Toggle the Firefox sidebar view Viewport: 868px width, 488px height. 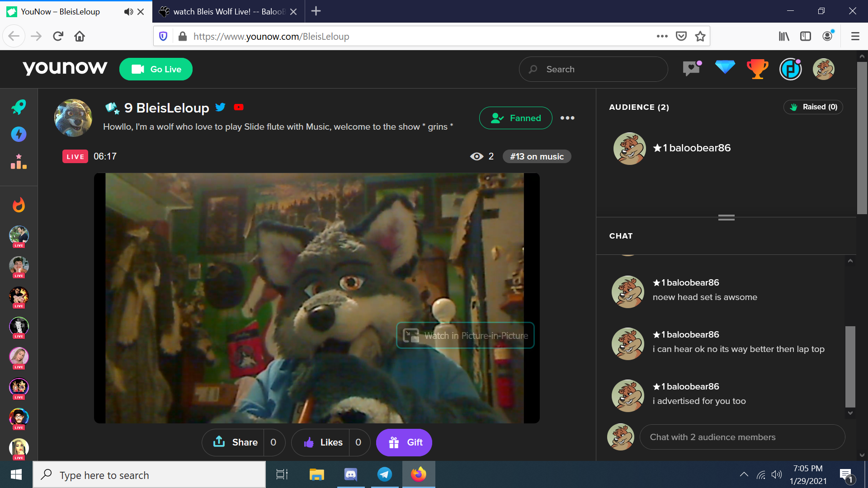(806, 36)
